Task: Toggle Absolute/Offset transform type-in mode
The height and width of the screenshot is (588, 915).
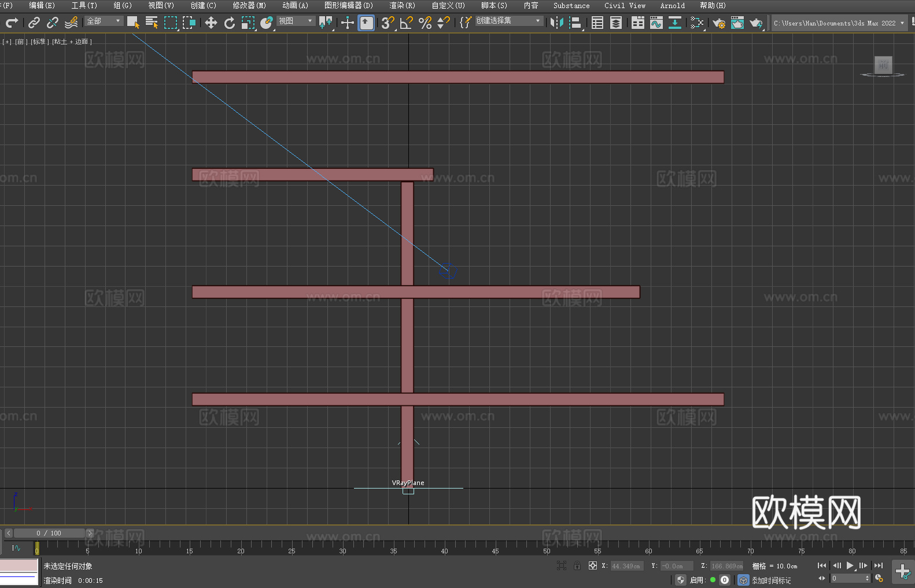Action: 593,565
